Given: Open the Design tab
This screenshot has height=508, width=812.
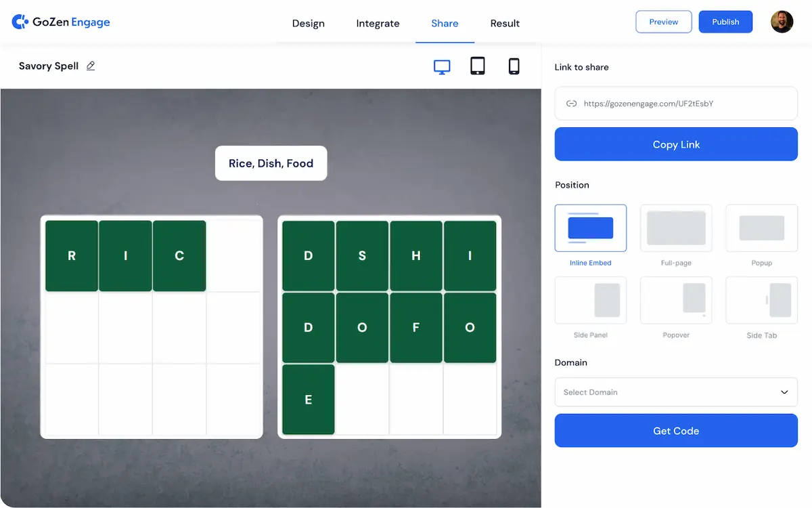Looking at the screenshot, I should point(308,23).
